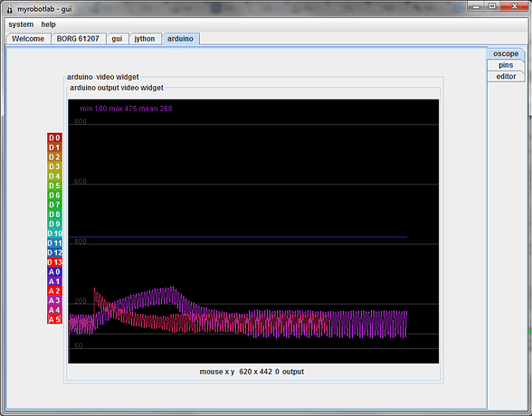Open the editor side tab
This screenshot has width=532, height=416.
coord(506,76)
